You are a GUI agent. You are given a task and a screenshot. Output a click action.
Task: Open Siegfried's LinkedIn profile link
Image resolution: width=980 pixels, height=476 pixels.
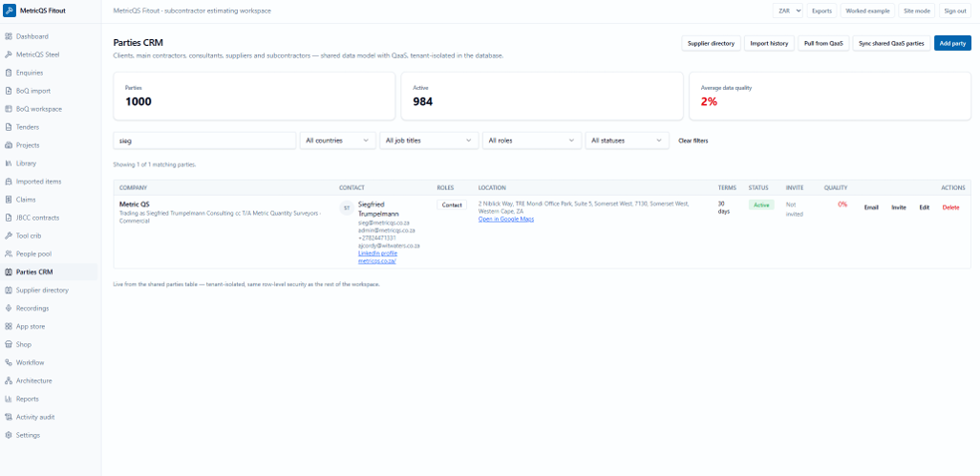point(377,253)
